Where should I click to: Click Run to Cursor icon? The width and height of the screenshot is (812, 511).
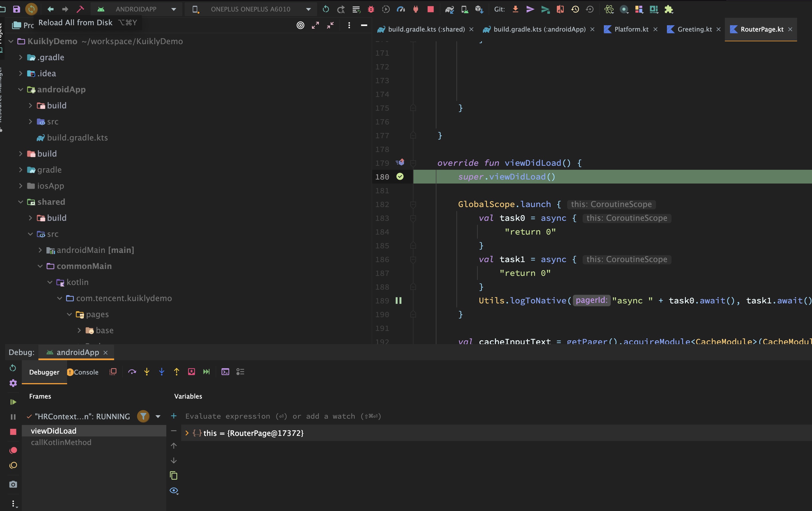click(x=206, y=372)
